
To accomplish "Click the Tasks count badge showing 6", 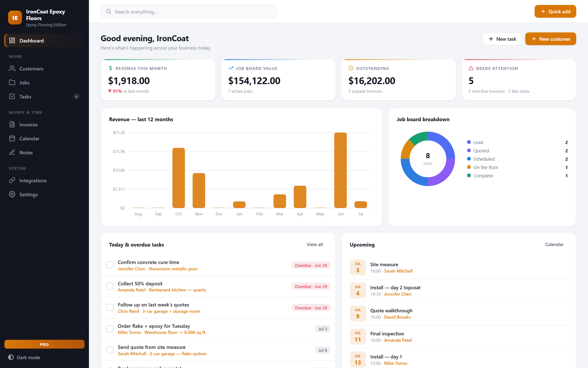I will (x=76, y=96).
